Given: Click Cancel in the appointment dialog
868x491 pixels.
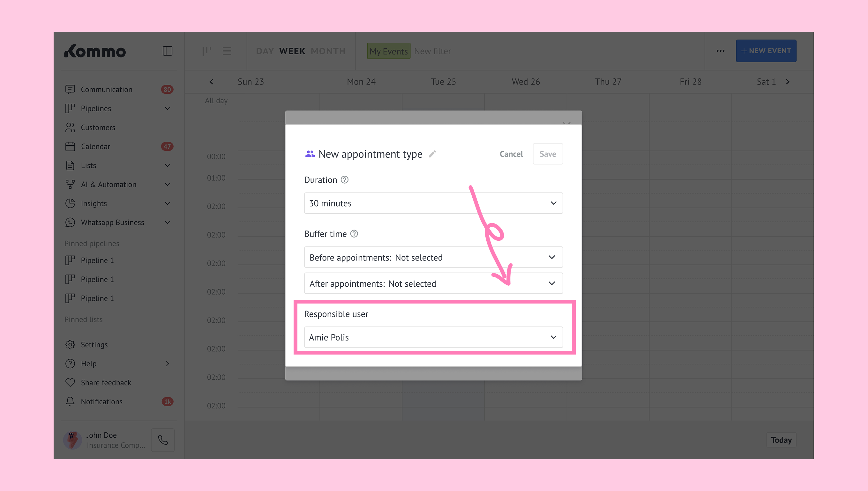Looking at the screenshot, I should click(511, 154).
